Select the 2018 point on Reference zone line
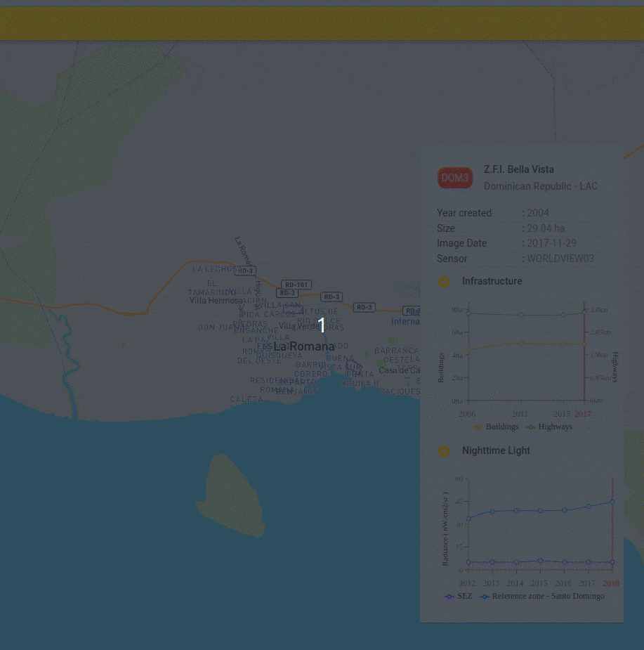 [x=612, y=501]
